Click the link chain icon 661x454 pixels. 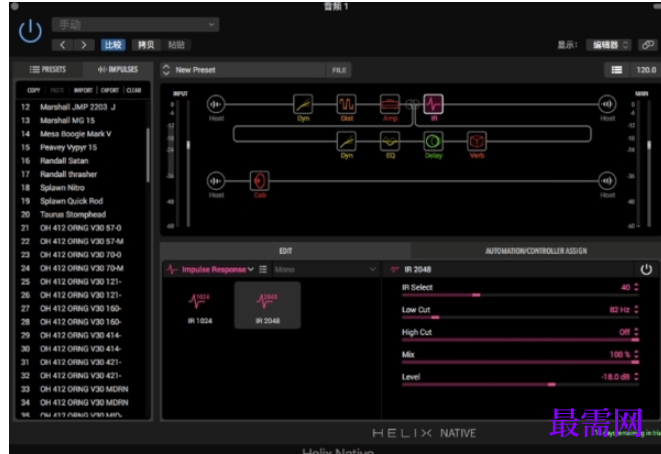pos(648,45)
